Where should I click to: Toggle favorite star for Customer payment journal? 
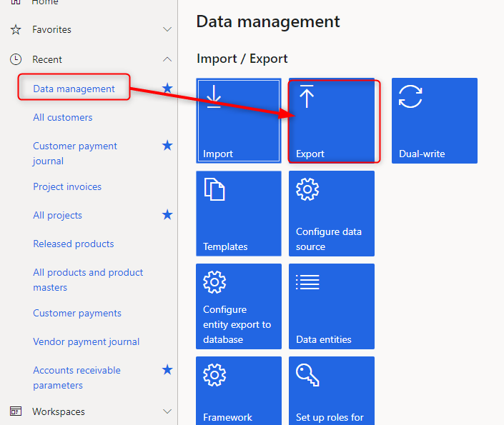pyautogui.click(x=167, y=146)
